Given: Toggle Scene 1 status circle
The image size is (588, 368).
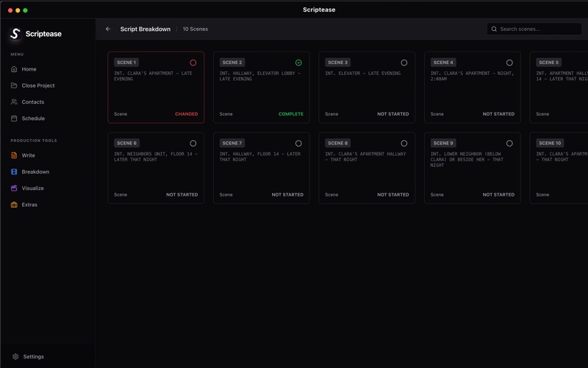Looking at the screenshot, I should 193,63.
